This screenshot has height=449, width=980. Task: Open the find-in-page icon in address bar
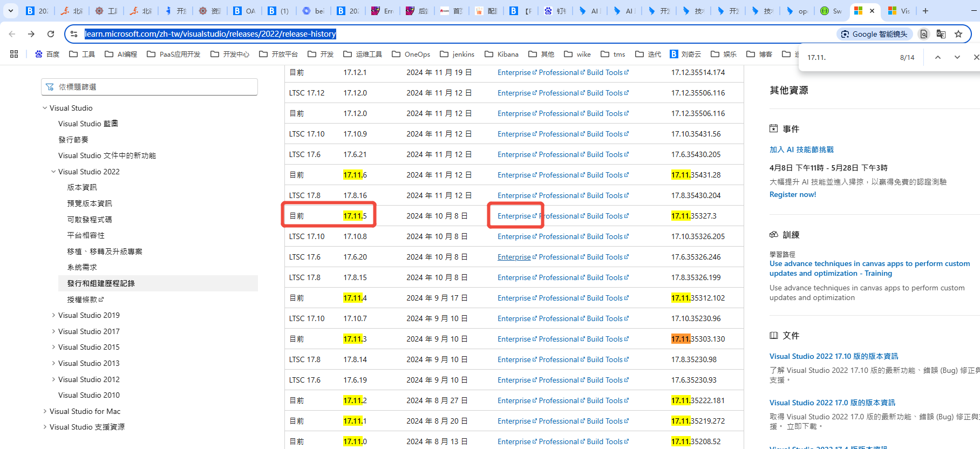click(924, 34)
